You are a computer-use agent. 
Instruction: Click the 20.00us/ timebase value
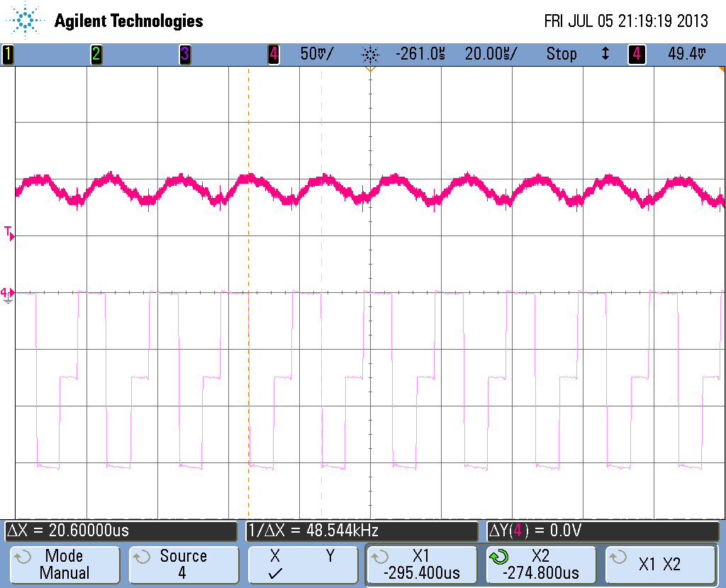pyautogui.click(x=491, y=54)
